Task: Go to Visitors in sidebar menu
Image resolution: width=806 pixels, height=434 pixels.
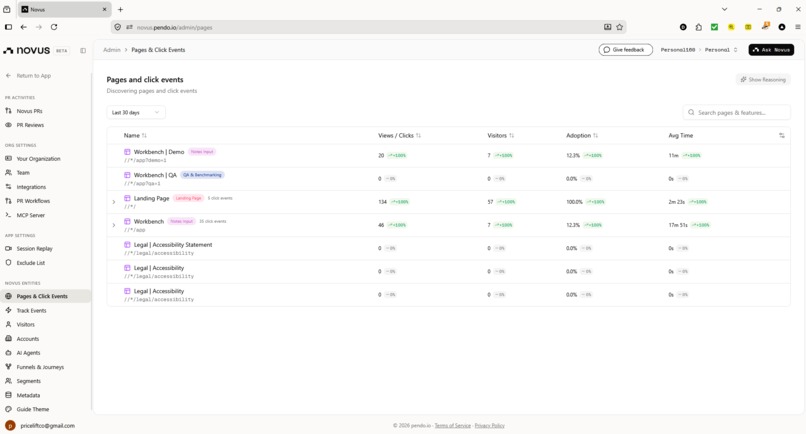Action: point(25,324)
